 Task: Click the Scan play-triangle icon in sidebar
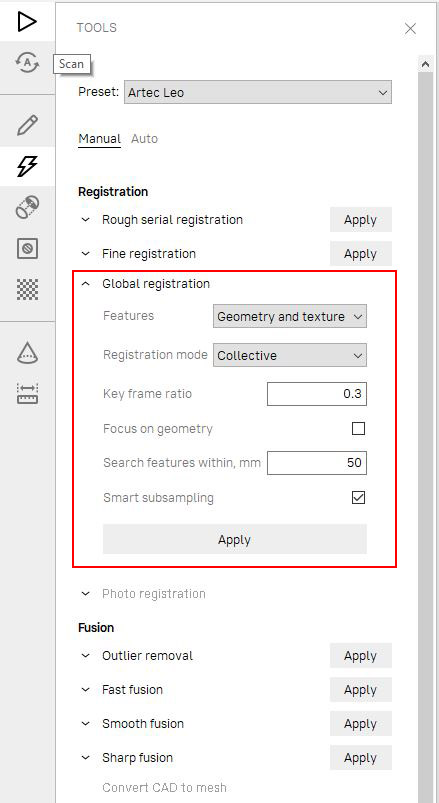27,22
